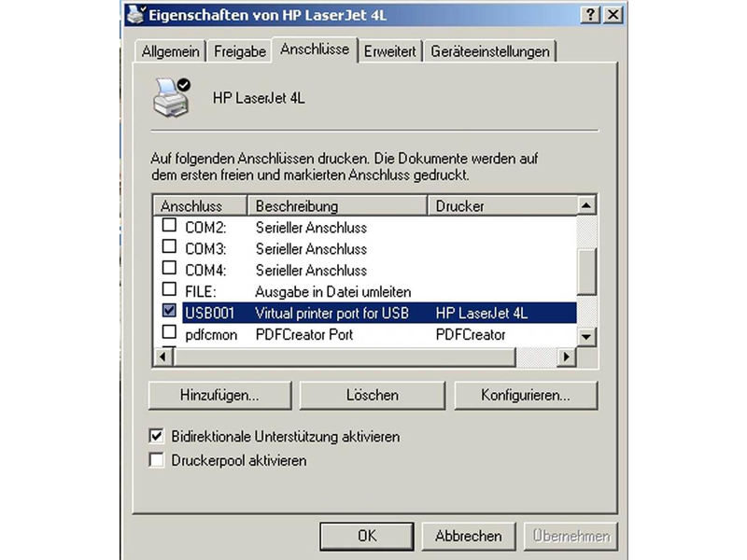Click the port list scroll up arrow
Image resolution: width=747 pixels, height=560 pixels.
pos(586,205)
